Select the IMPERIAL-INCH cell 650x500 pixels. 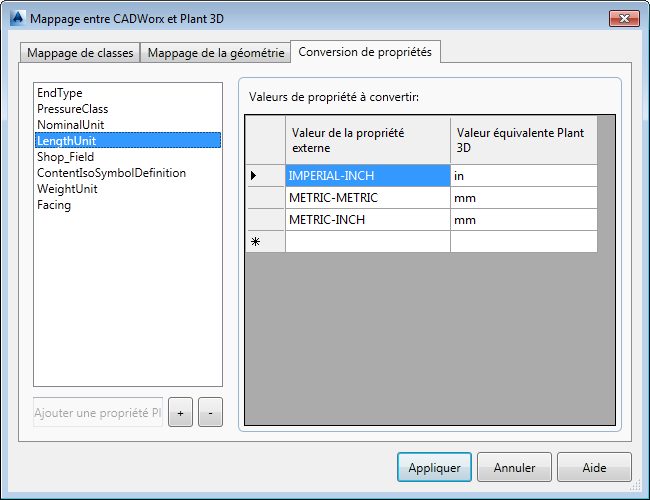coord(368,175)
